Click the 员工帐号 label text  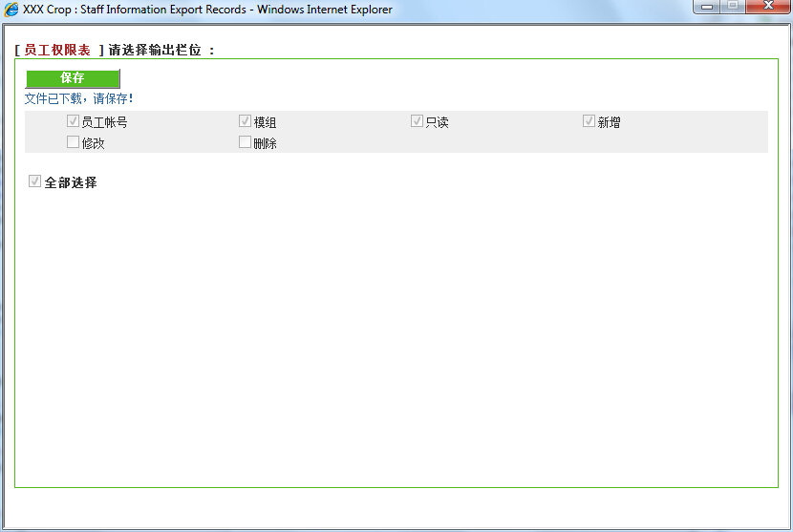[105, 122]
